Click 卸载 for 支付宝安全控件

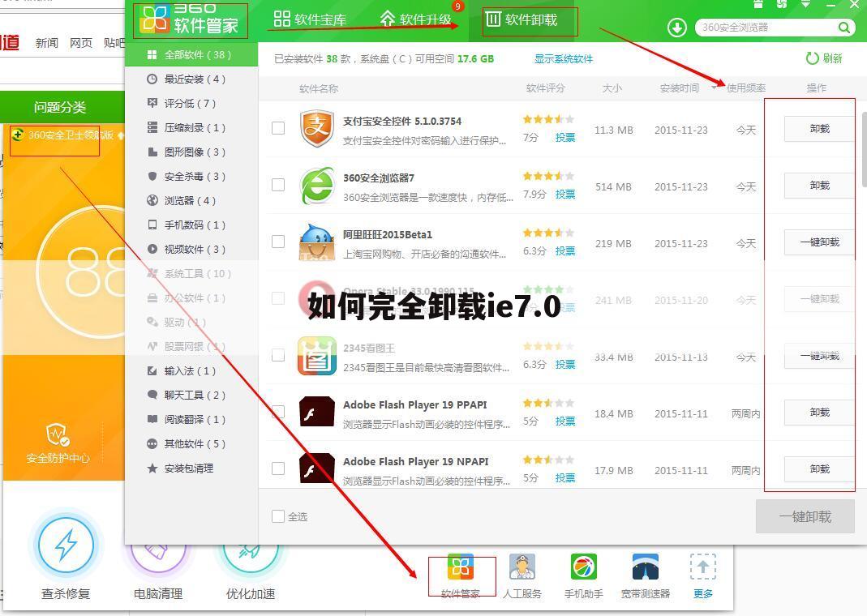coord(819,129)
